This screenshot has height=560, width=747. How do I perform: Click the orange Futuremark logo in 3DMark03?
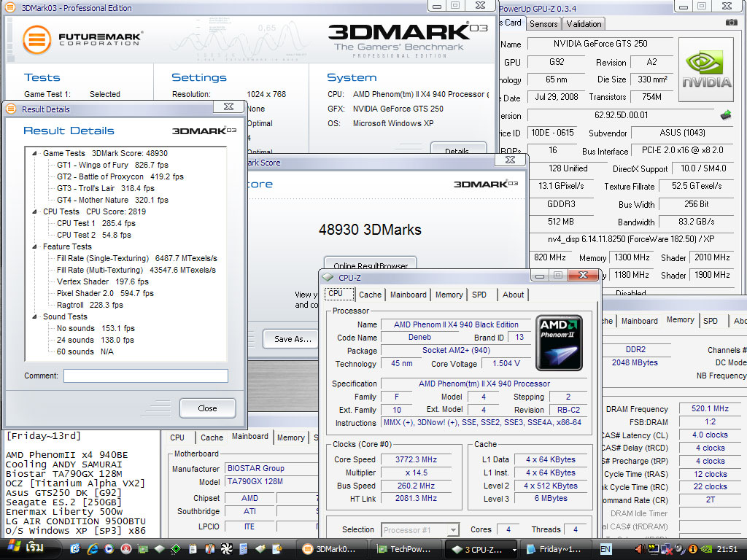click(36, 39)
